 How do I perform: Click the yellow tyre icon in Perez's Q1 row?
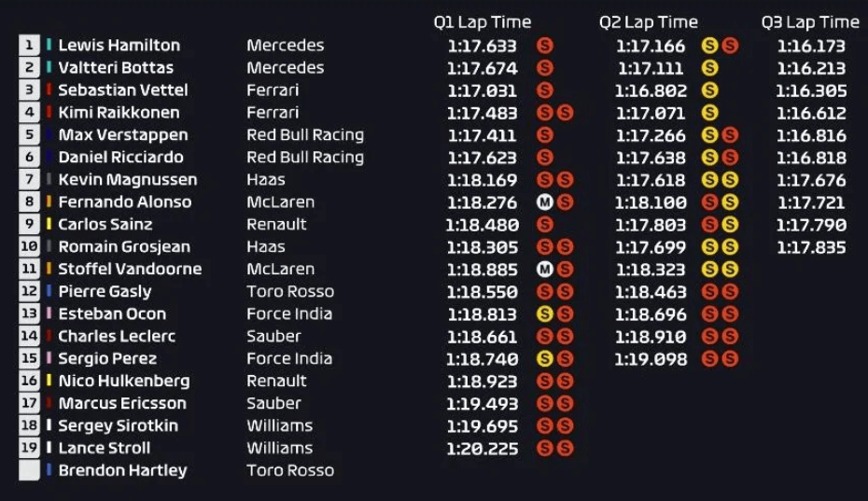point(545,358)
